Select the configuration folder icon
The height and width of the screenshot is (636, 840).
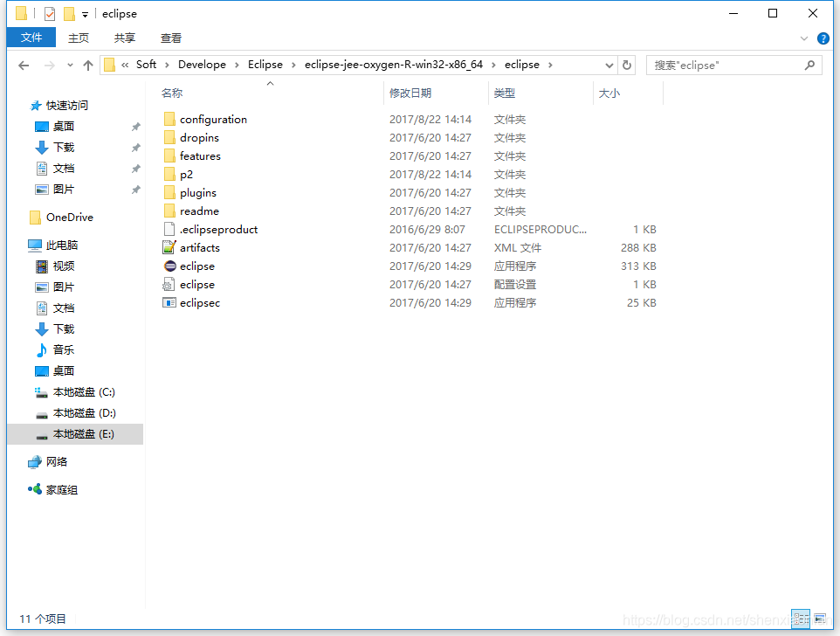[x=169, y=119]
